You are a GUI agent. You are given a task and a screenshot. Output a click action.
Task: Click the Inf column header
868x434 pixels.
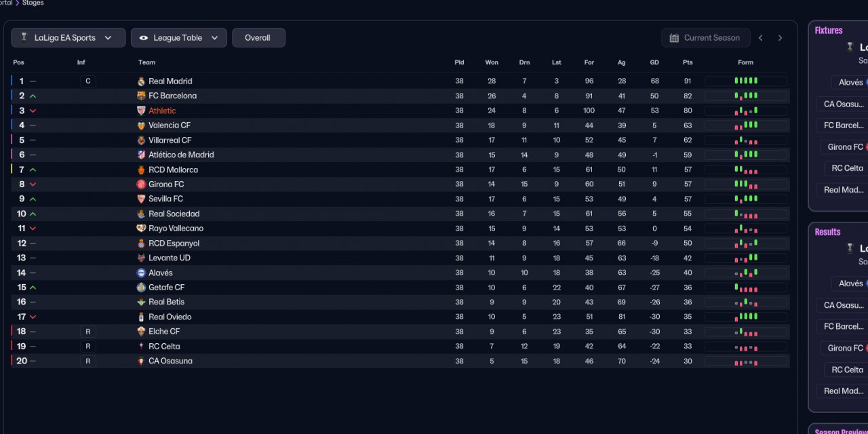[x=81, y=62]
